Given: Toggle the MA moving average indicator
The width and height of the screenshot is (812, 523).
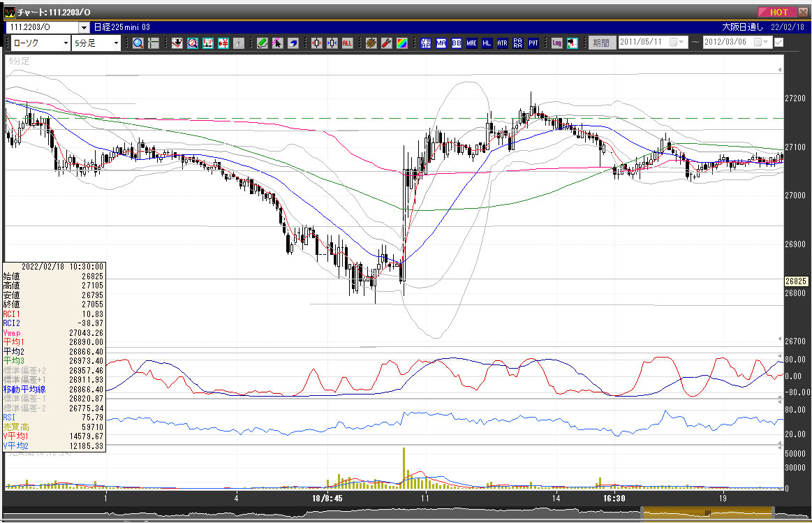Looking at the screenshot, I should [441, 43].
